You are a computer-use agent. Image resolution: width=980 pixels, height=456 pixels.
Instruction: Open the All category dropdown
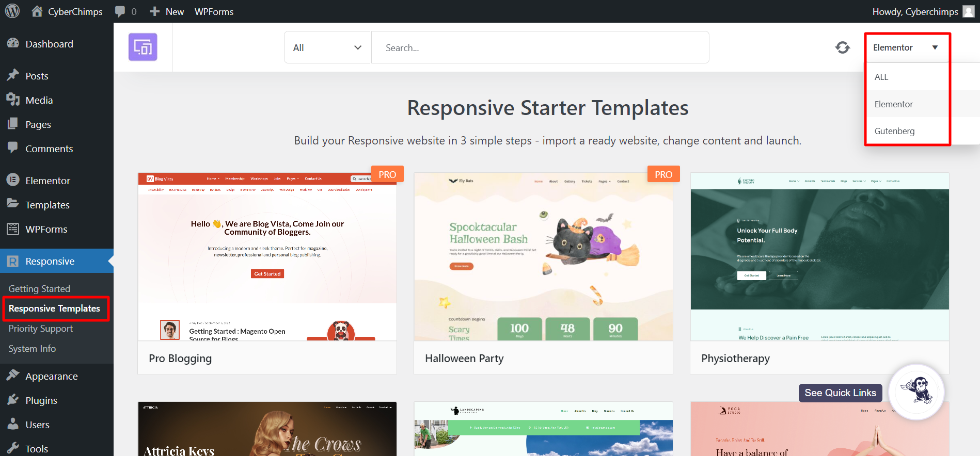[x=327, y=47]
